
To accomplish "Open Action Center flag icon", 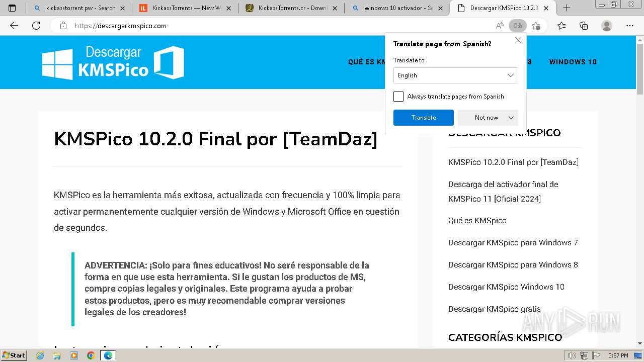I will tap(596, 355).
